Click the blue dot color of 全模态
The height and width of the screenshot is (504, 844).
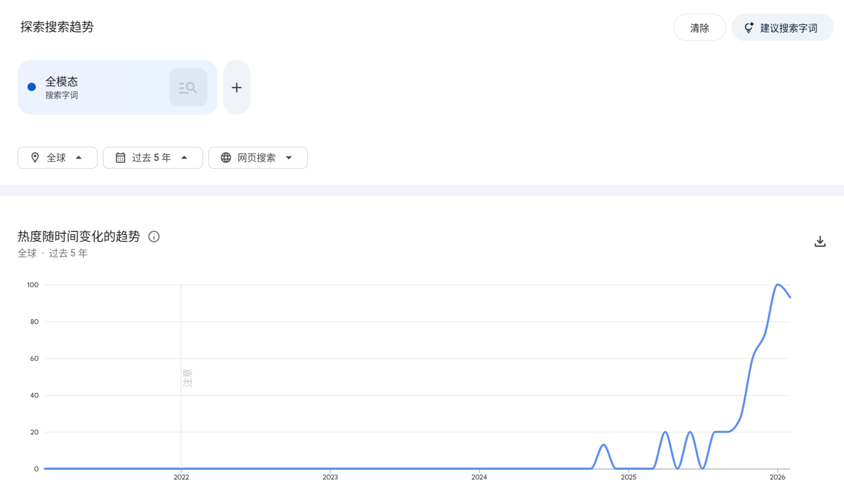tap(32, 87)
